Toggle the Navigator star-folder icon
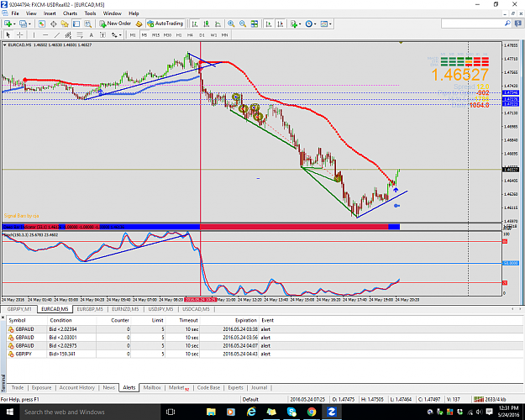The image size is (525, 420). [x=65, y=24]
